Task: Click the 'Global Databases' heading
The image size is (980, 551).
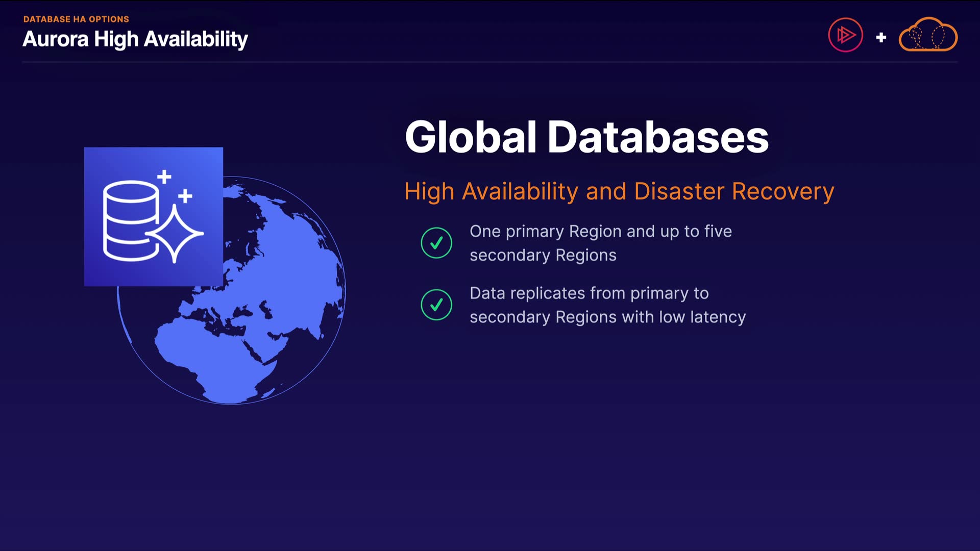Action: click(x=586, y=137)
